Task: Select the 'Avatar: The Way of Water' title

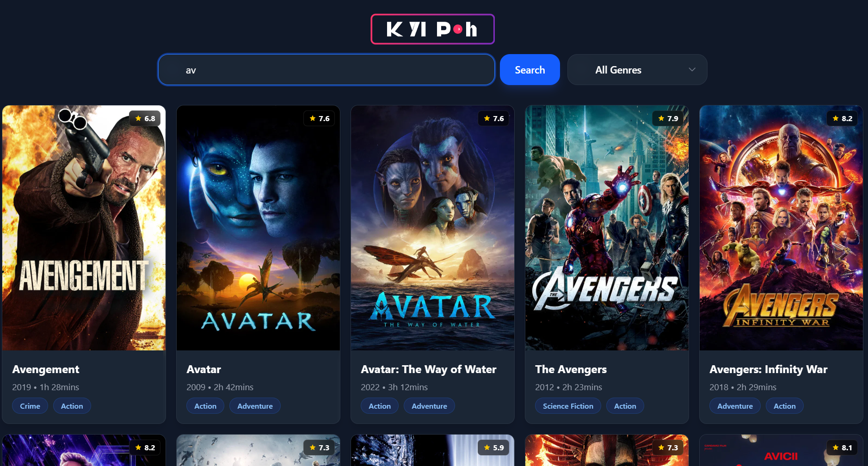Action: point(429,369)
